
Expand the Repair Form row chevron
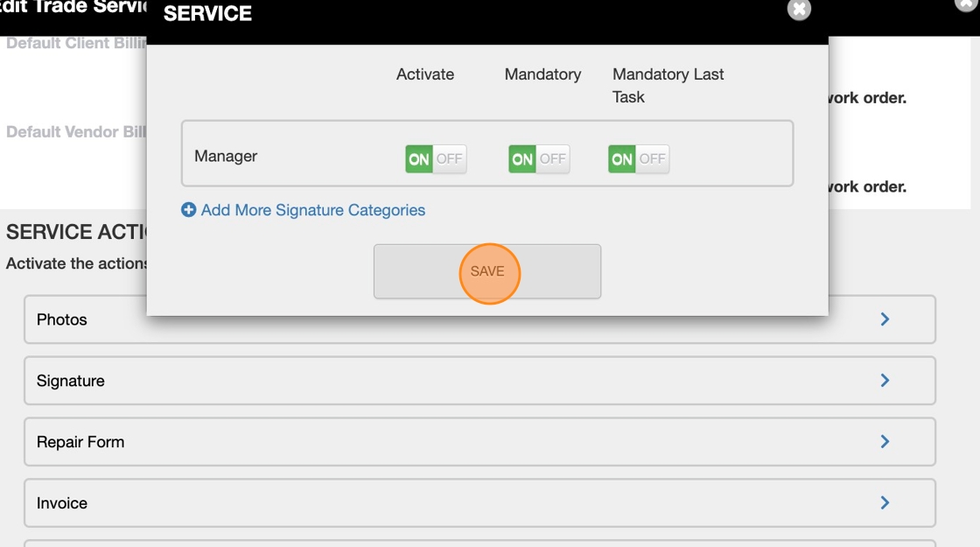(885, 442)
